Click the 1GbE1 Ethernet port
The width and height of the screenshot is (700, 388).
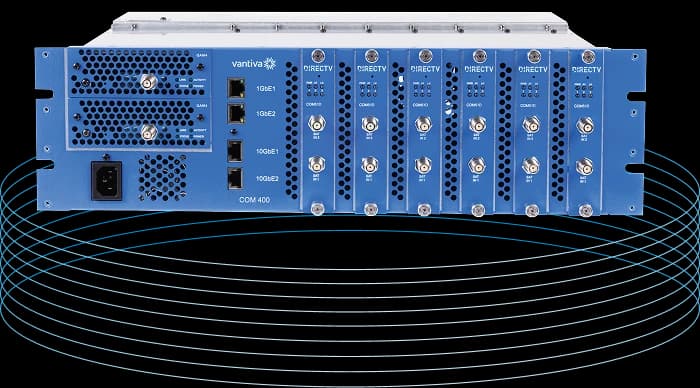coord(236,88)
